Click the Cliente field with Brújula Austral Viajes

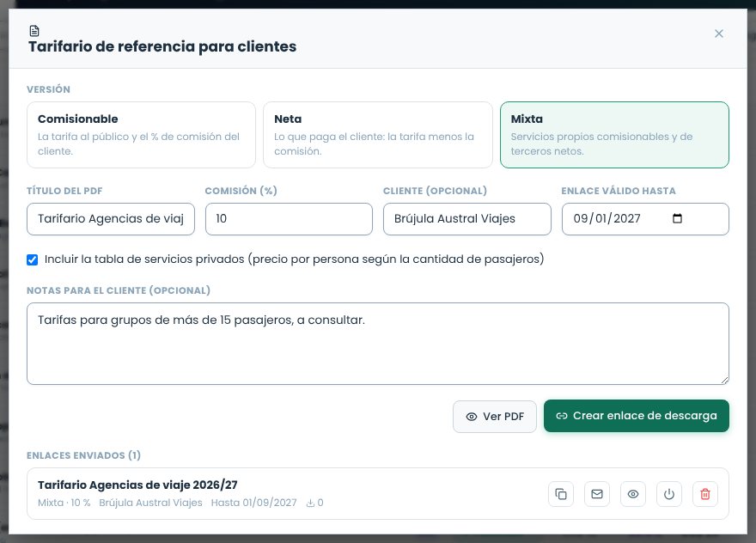point(467,219)
